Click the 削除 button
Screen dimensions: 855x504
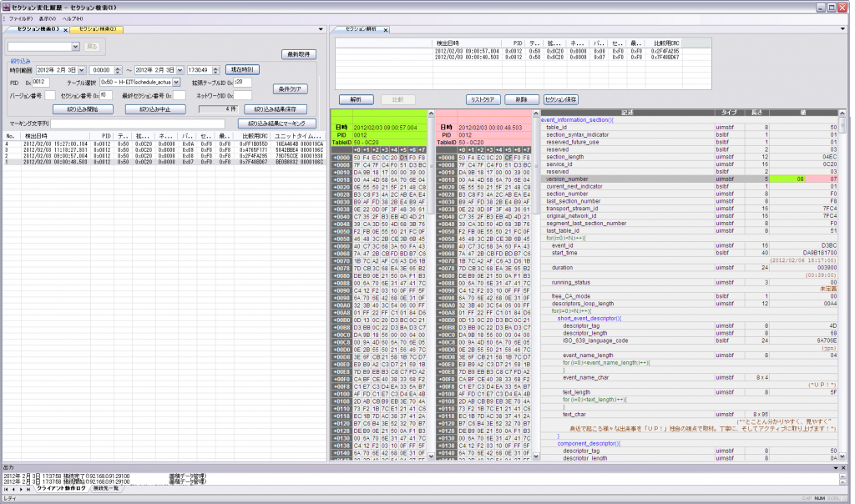coord(522,99)
